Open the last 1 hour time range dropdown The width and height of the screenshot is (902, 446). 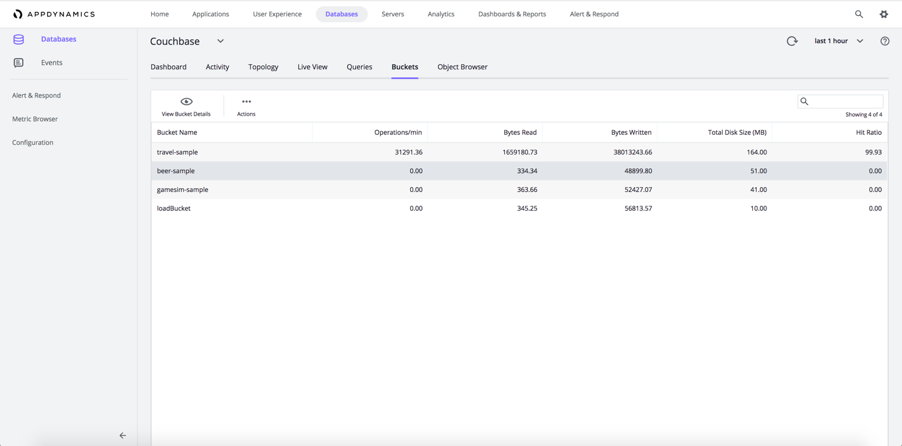click(x=839, y=41)
